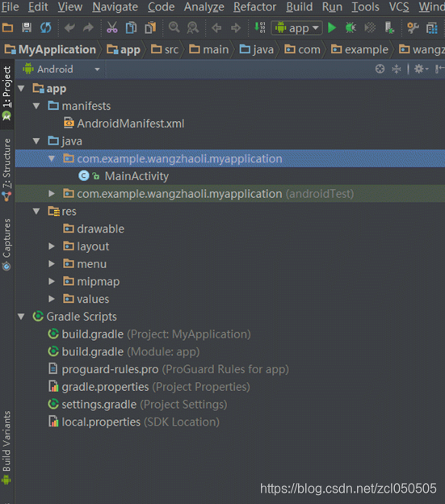Open the Edit menu
This screenshot has height=504, width=445.
[x=38, y=6]
